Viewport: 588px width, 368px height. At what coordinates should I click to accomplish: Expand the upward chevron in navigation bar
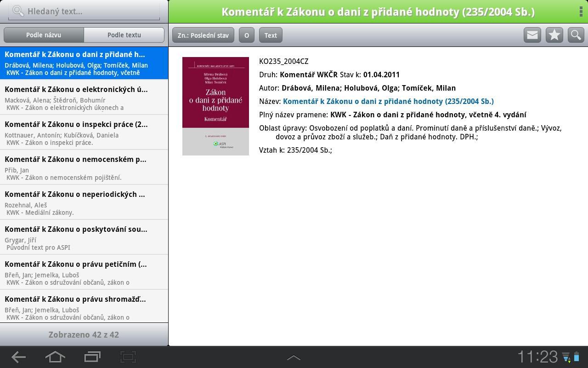[293, 357]
